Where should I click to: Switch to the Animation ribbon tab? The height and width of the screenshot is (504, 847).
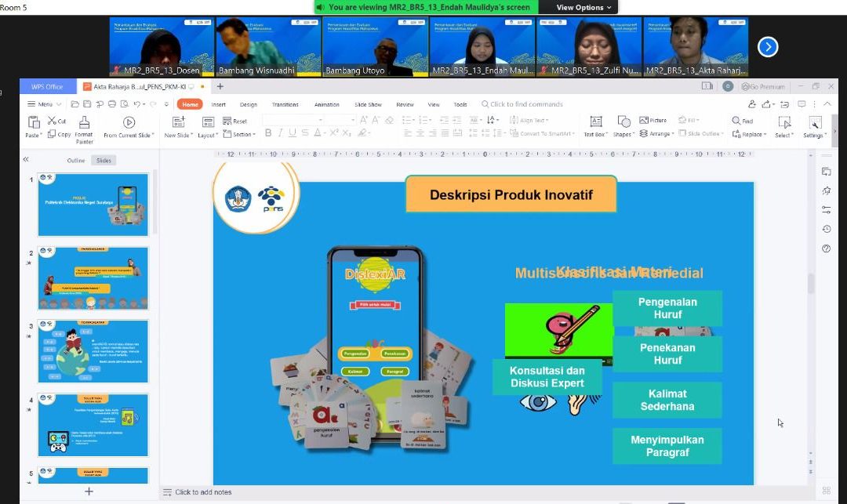pyautogui.click(x=327, y=105)
